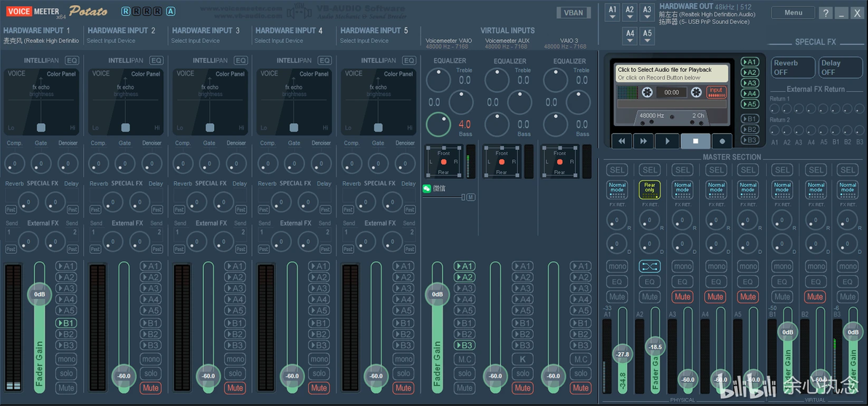Click the Voicemeeter VAIO Bass knob showing 4.0
The image size is (868, 406).
click(438, 124)
